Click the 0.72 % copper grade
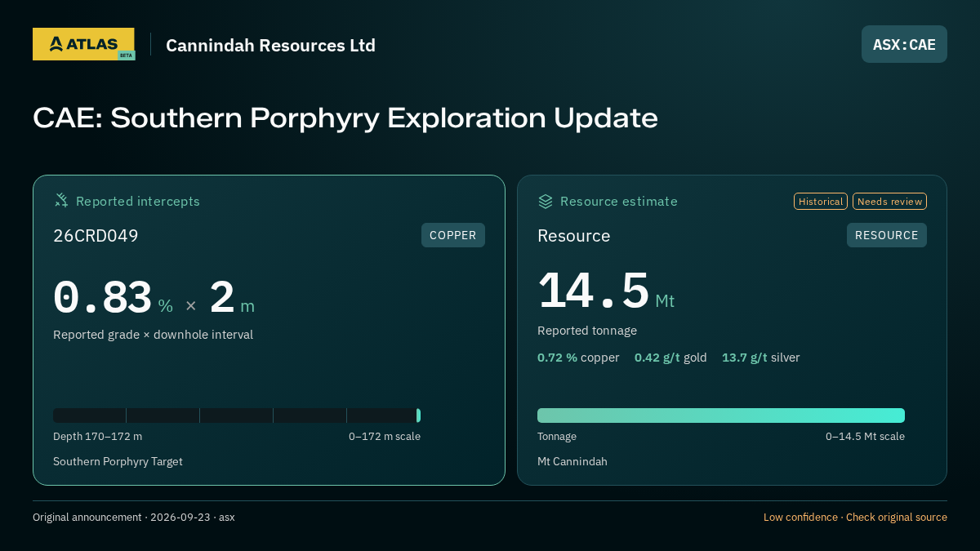Image resolution: width=980 pixels, height=551 pixels. (578, 358)
